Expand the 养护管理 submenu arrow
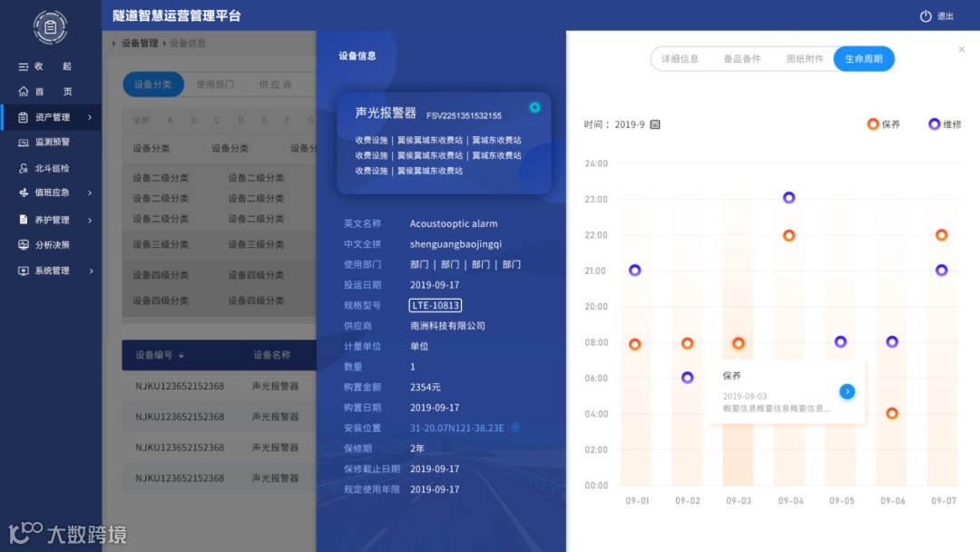Screen dimensions: 980x552 90,220
